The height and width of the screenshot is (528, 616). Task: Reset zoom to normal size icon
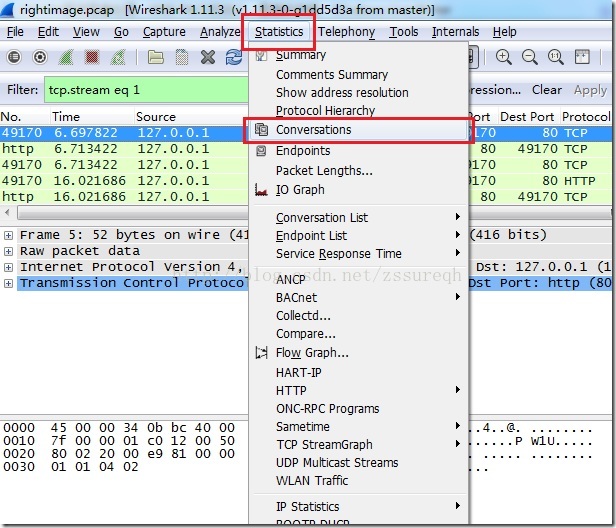(556, 57)
